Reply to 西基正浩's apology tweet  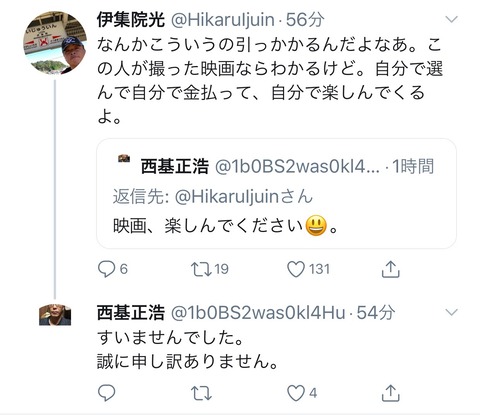107,393
